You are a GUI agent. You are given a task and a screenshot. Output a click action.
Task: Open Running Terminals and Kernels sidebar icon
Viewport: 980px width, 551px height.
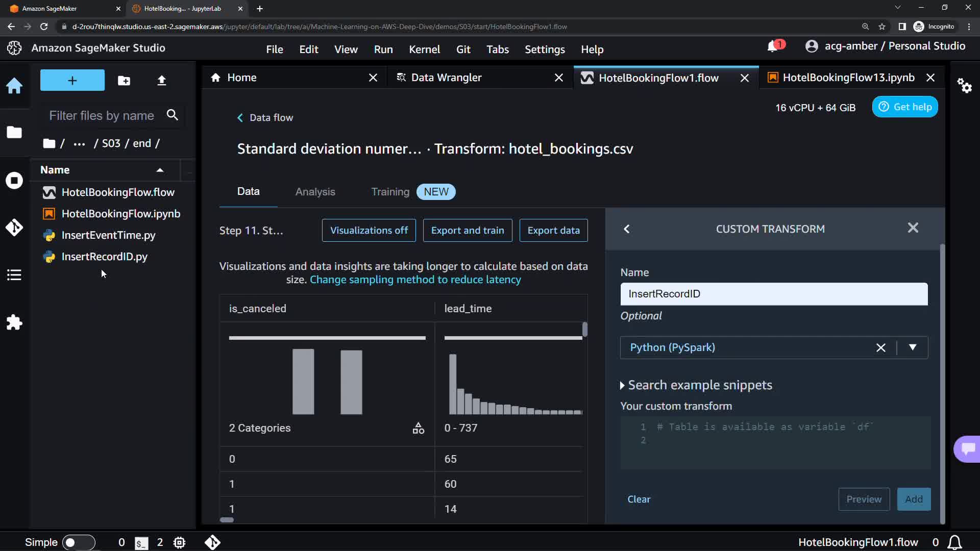tap(14, 181)
